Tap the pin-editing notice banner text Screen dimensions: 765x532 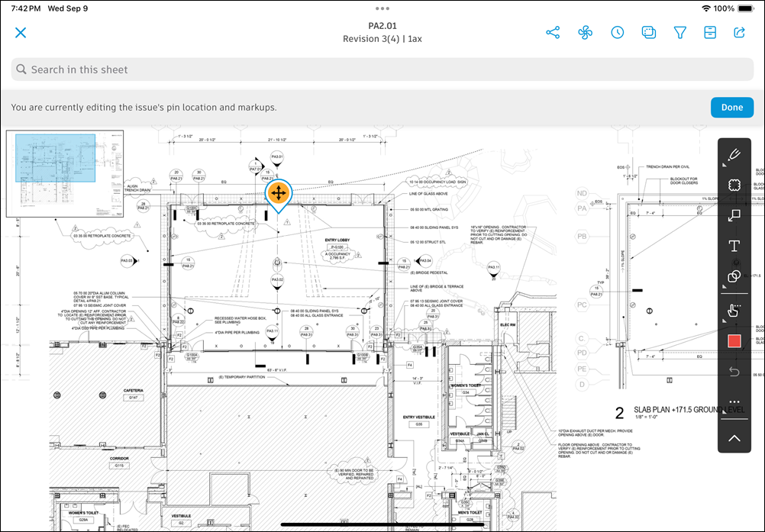point(144,108)
